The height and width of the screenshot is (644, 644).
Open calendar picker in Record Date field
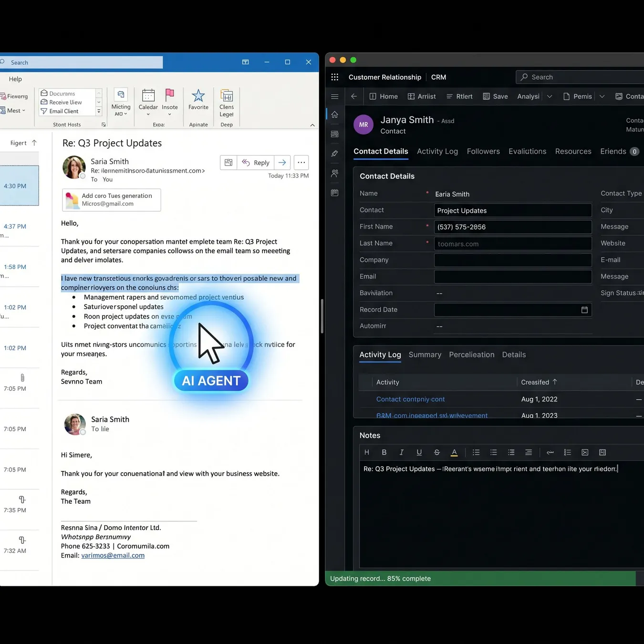[584, 310]
